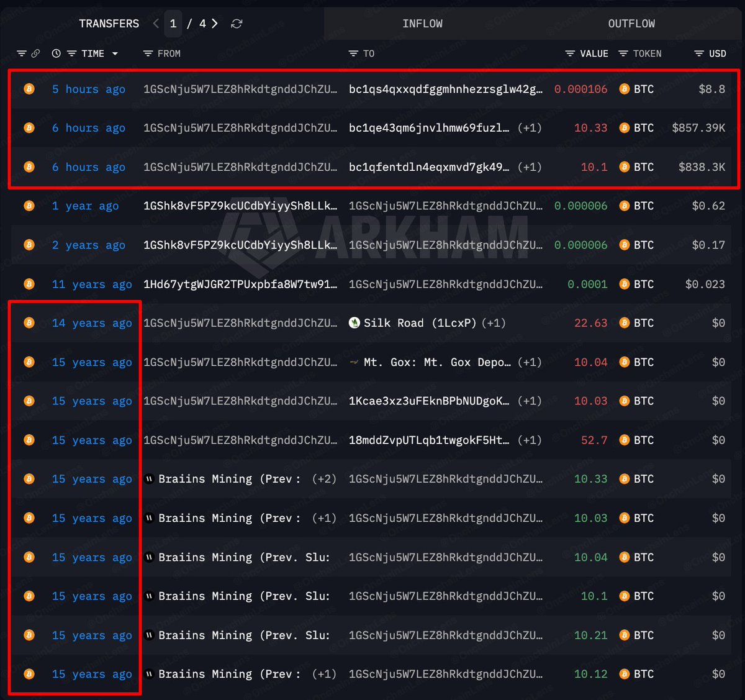The width and height of the screenshot is (745, 700).
Task: Open address bc1qs4qxxqdfggmhnhezrsglw42g
Action: pos(446,89)
